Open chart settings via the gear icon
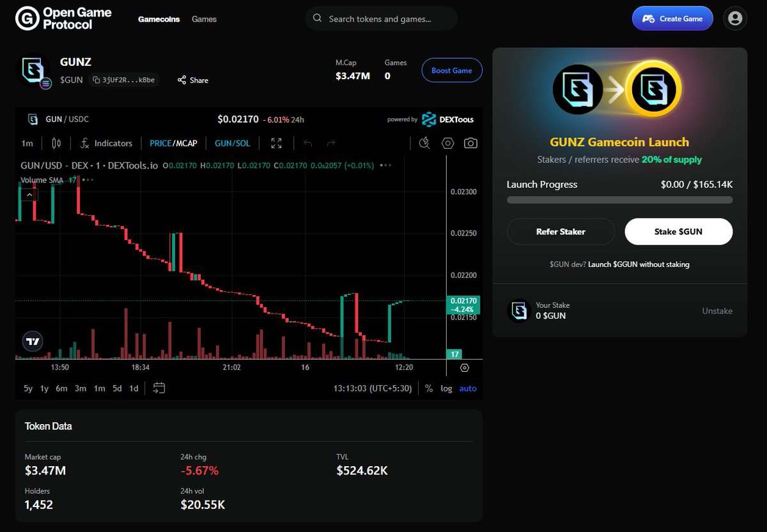 click(447, 143)
